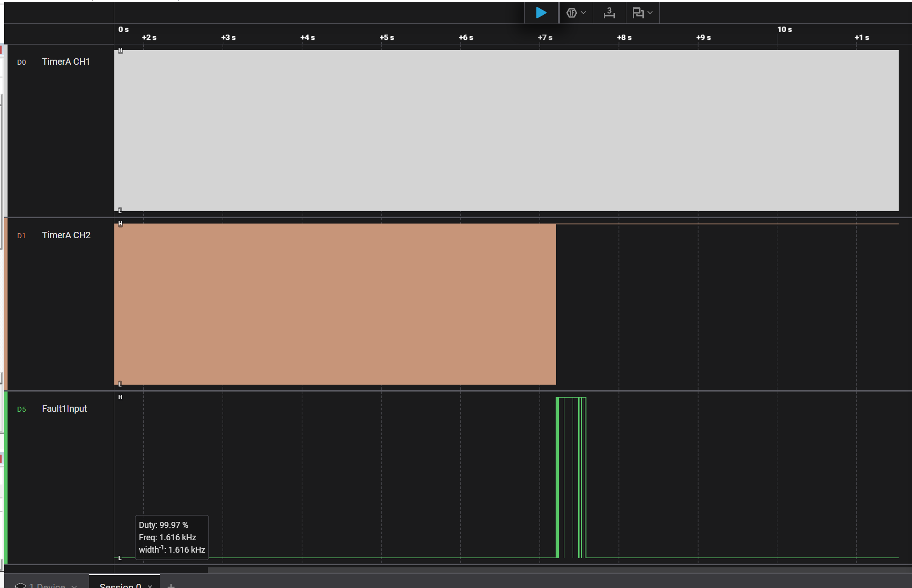
Task: Switch to the Session 0 tab
Action: tap(120, 585)
